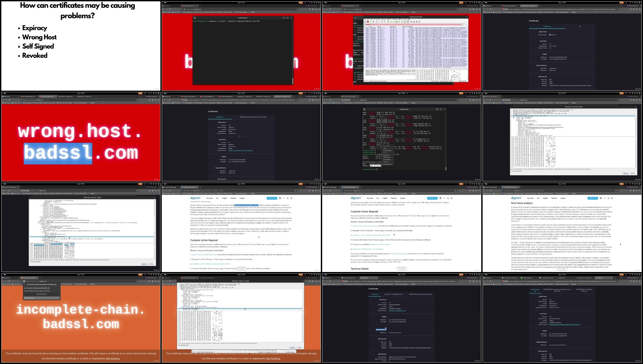Click BadSSL Untrusted Root Certificate Authority common name link
The height and width of the screenshot is (364, 643).
tap(240, 150)
